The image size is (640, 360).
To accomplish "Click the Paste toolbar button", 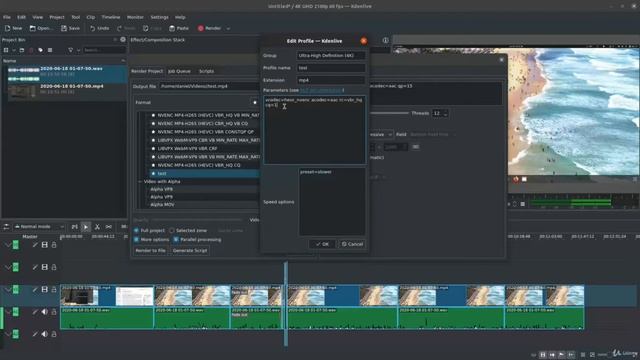I will click(x=179, y=28).
